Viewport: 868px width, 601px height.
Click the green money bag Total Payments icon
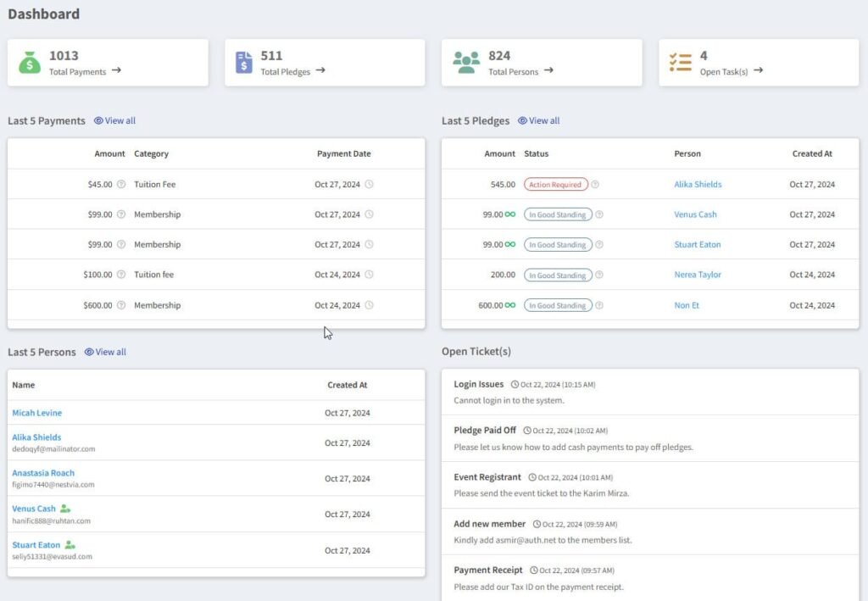(30, 62)
